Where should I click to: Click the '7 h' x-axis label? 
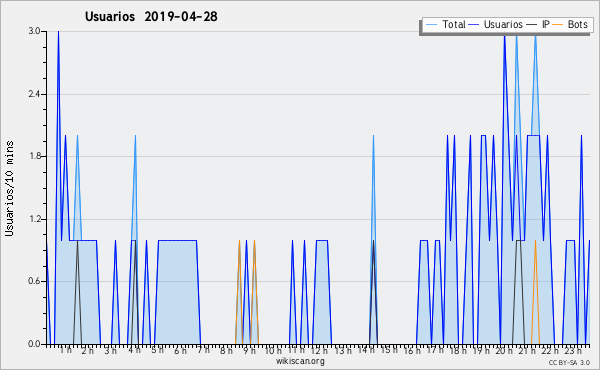pyautogui.click(x=203, y=350)
